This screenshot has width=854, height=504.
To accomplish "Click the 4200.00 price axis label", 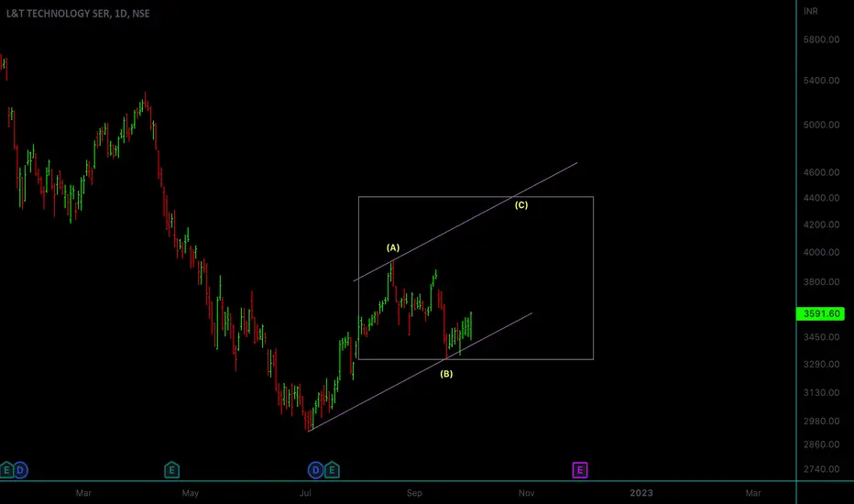I will pos(821,225).
